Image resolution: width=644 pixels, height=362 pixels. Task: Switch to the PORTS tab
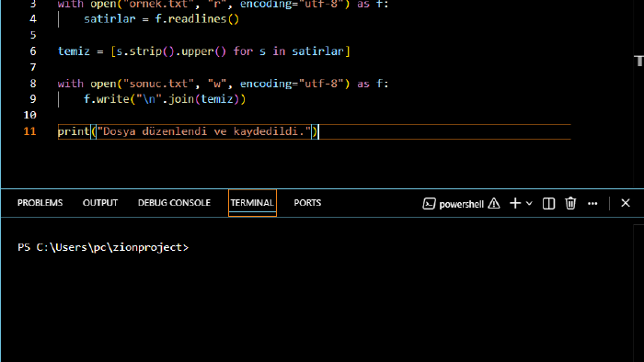(x=307, y=203)
